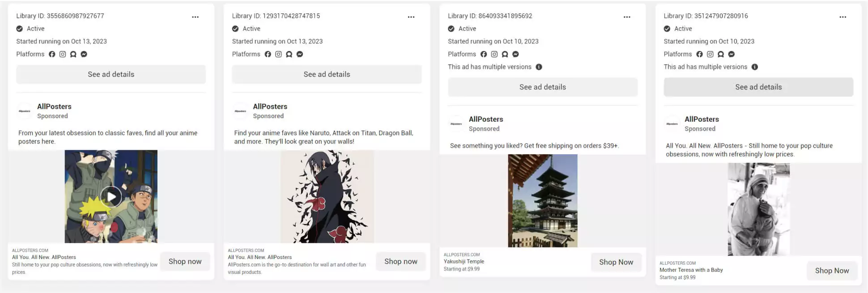Open AllPosters page link in ad 1293170428747815
Screen dimensions: 868x293
coord(270,106)
